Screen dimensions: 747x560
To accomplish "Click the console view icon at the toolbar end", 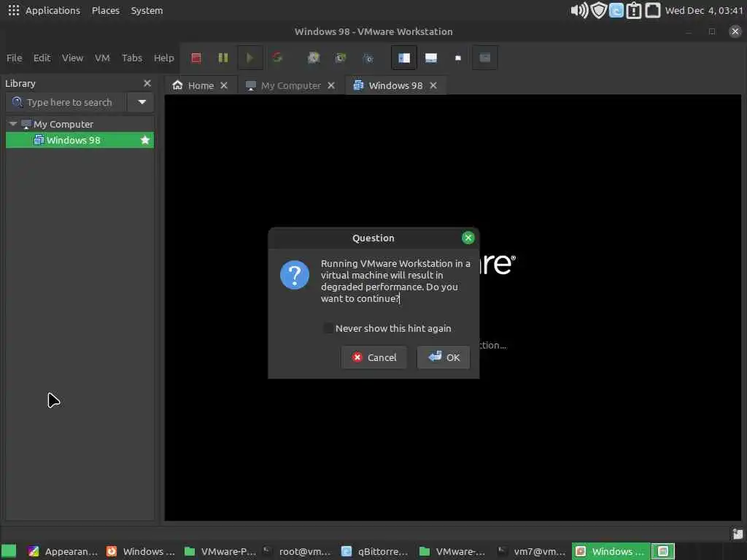I will click(485, 58).
